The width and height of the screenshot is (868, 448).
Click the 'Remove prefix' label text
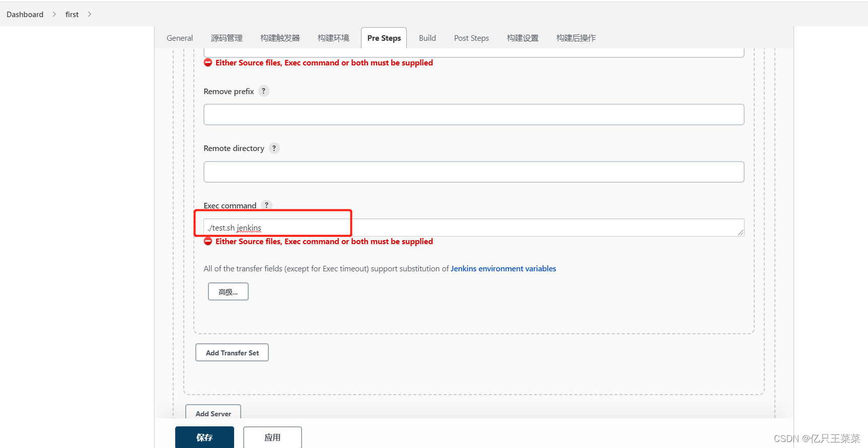pyautogui.click(x=229, y=91)
